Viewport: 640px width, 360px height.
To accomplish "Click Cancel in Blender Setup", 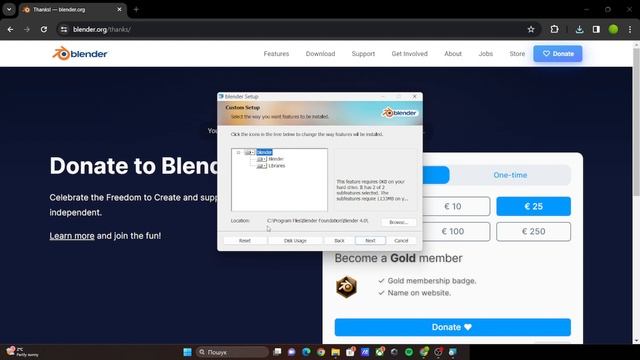I will (x=401, y=241).
